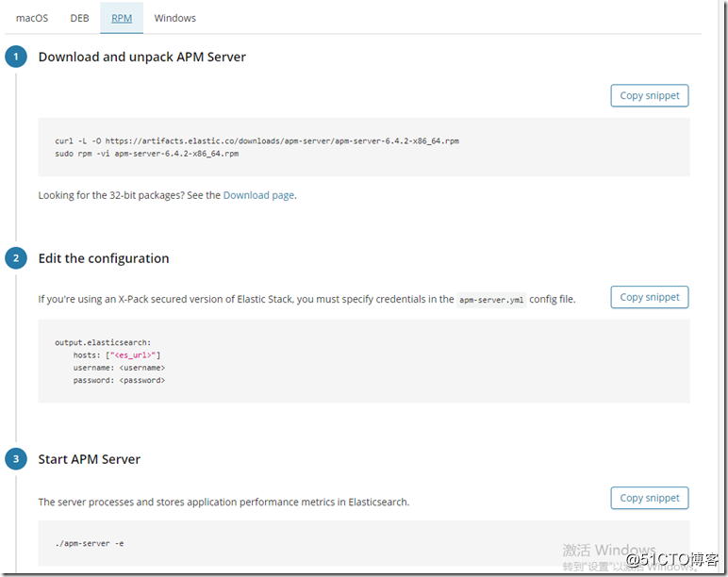The width and height of the screenshot is (728, 577).
Task: Select the RPM tab
Action: [x=122, y=18]
